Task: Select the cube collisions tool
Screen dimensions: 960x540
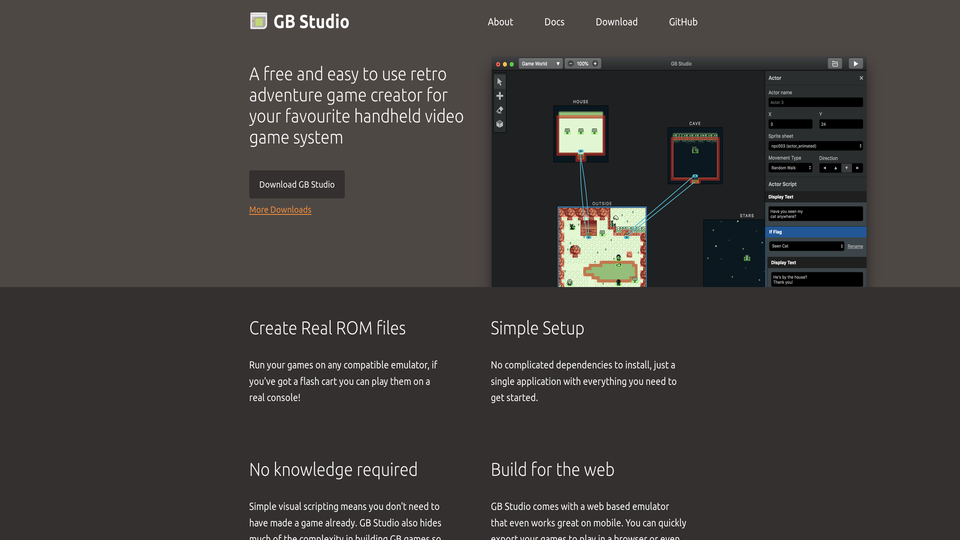Action: click(500, 124)
